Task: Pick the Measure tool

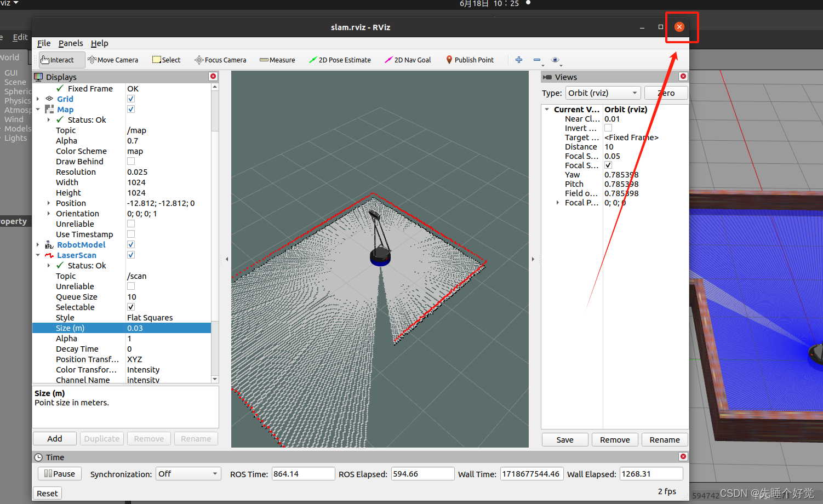Action: (x=277, y=60)
